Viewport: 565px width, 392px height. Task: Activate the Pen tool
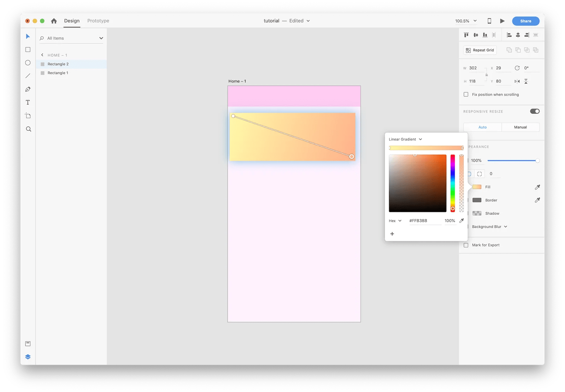pos(28,89)
